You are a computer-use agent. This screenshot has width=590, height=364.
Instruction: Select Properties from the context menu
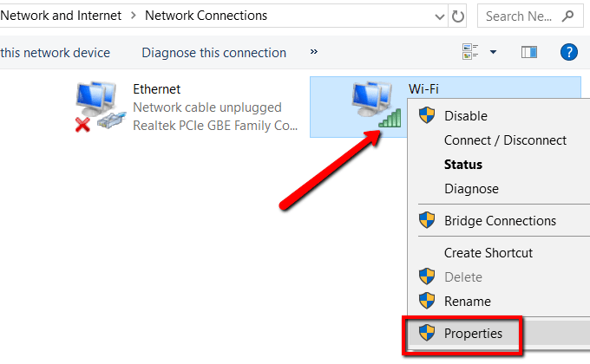click(x=473, y=333)
